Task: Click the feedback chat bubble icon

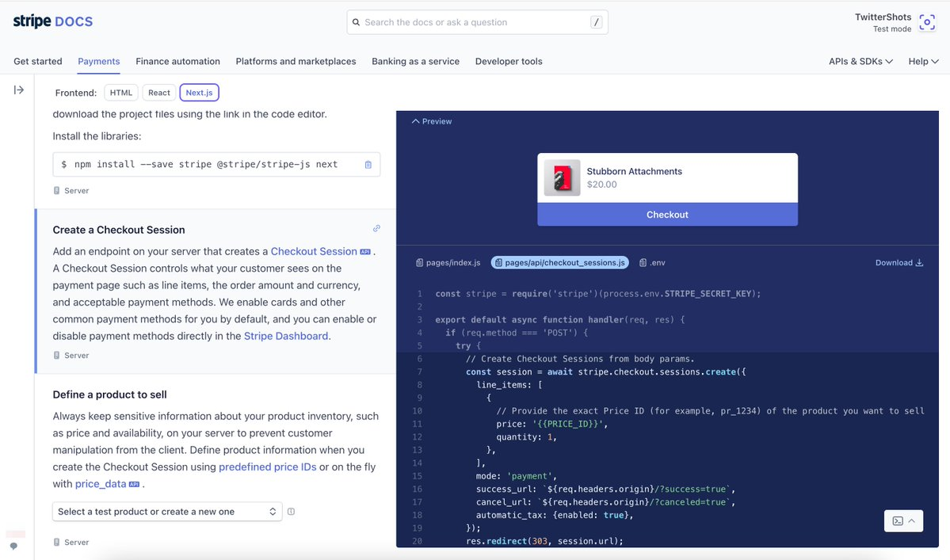Action: [x=13, y=546]
